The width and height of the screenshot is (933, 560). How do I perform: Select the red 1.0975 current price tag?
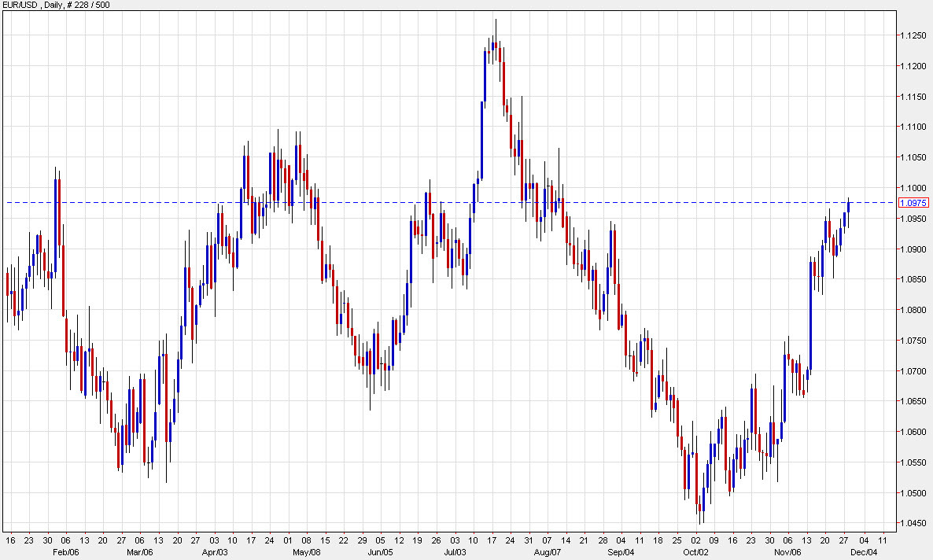point(913,202)
